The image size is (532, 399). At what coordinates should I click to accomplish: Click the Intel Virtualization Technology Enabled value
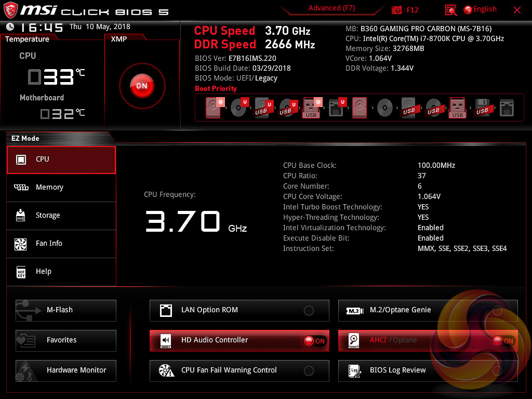point(431,228)
